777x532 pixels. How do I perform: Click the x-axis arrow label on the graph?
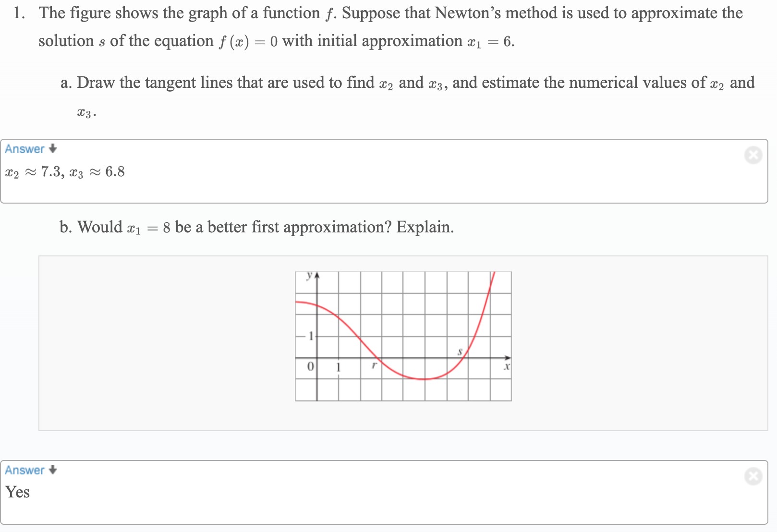coord(506,367)
